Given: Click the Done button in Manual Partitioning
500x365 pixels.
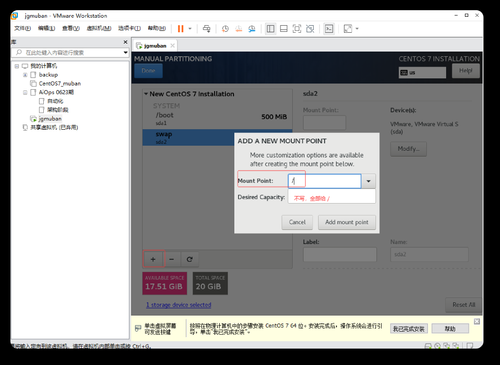Looking at the screenshot, I should 148,71.
